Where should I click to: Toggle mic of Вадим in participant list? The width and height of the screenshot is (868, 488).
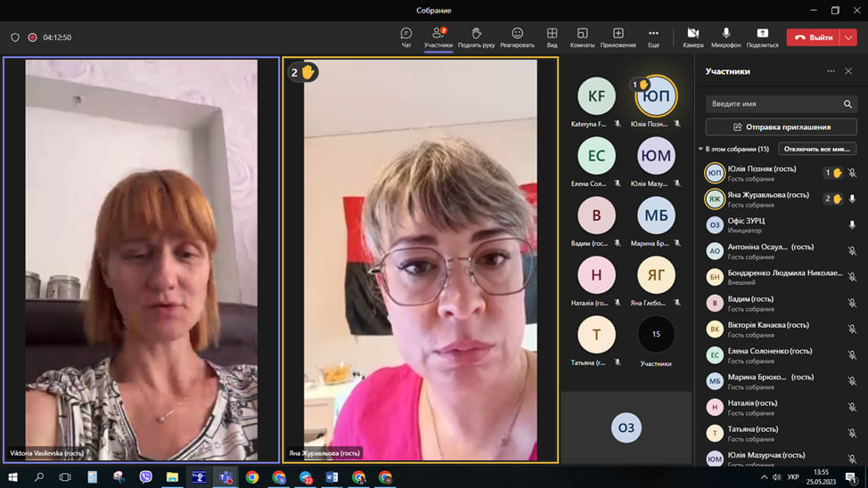coord(853,303)
